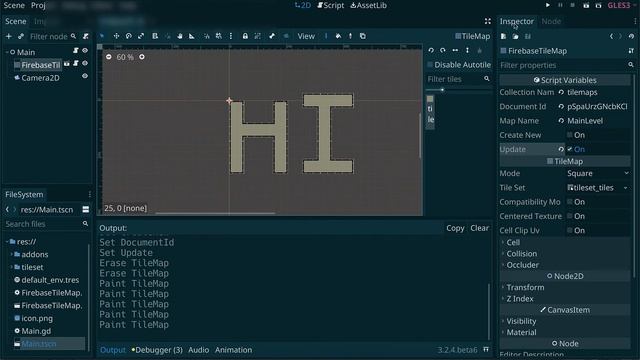Activate the Ruler Mode tool
The image size is (640, 360).
coord(191,36)
